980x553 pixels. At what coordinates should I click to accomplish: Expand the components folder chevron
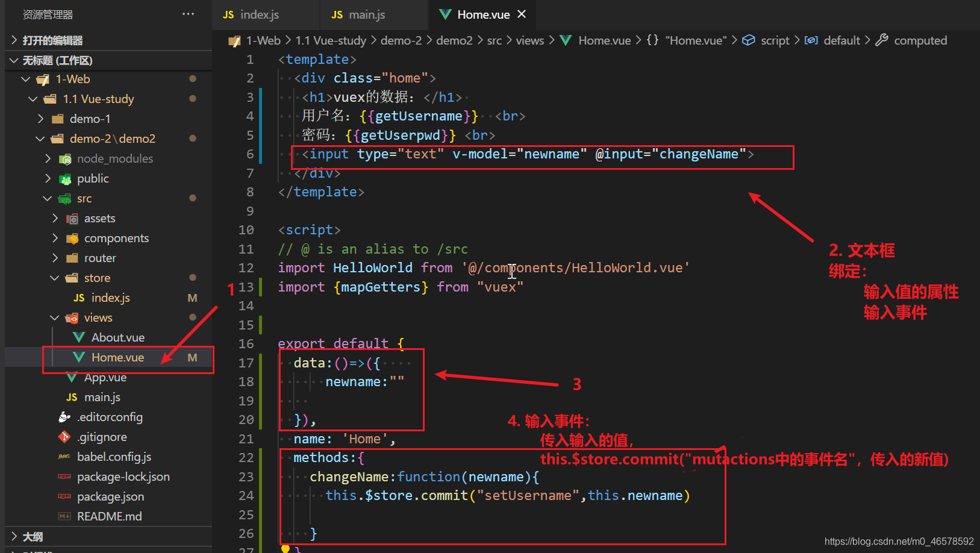point(55,238)
